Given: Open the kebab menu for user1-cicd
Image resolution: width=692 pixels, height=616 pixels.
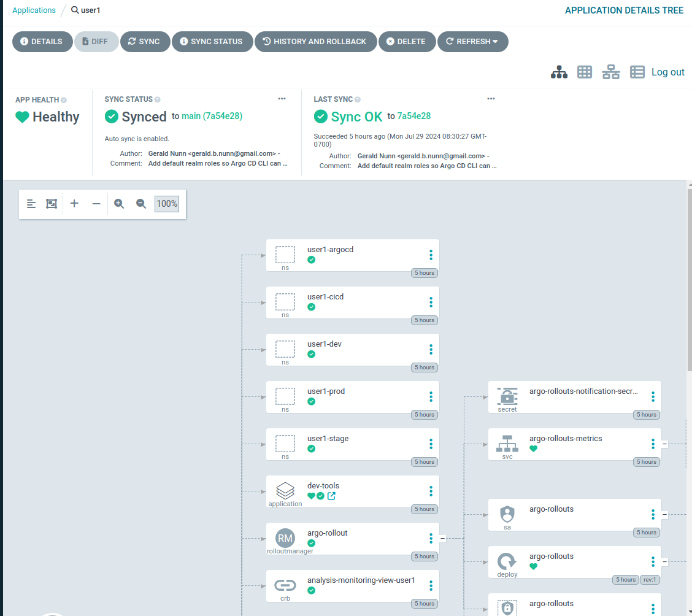Looking at the screenshot, I should pyautogui.click(x=431, y=302).
